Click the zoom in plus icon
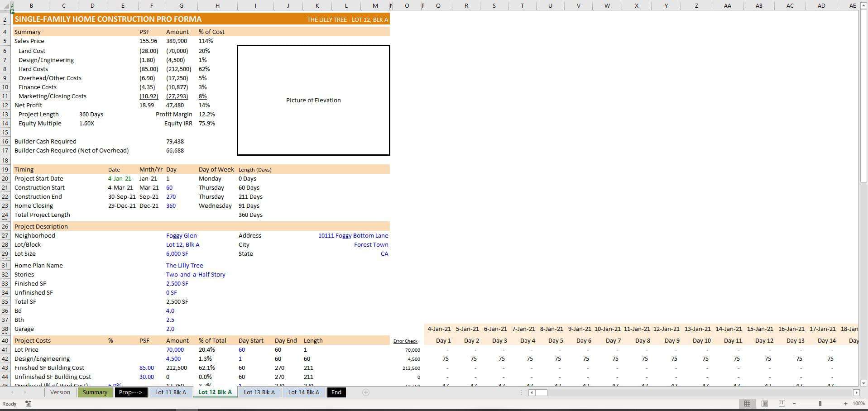Image resolution: width=868 pixels, height=411 pixels. [845, 404]
